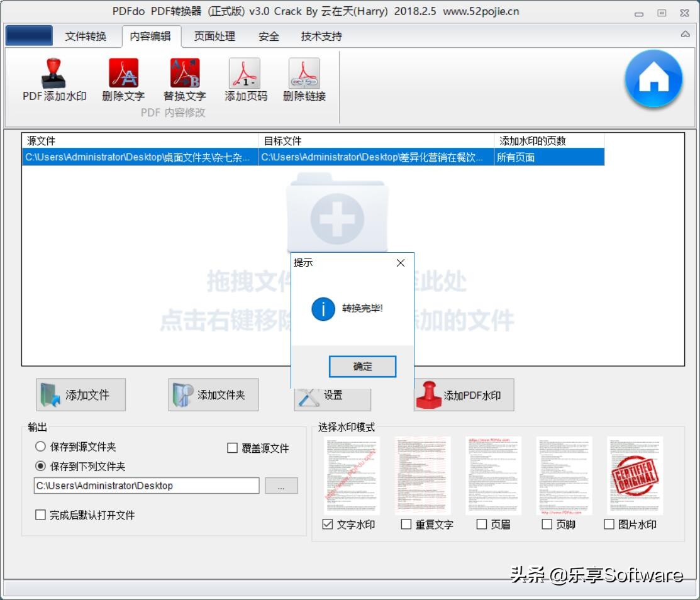
Task: Open the 添加页码 tool
Action: tap(243, 79)
